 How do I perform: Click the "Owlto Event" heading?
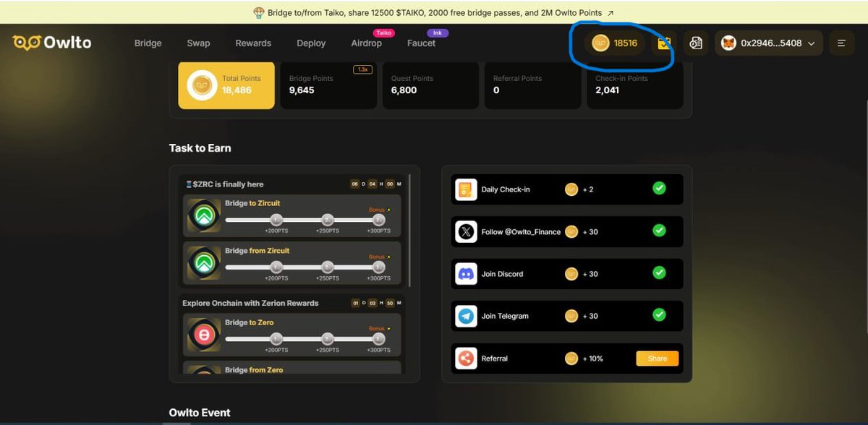(200, 413)
